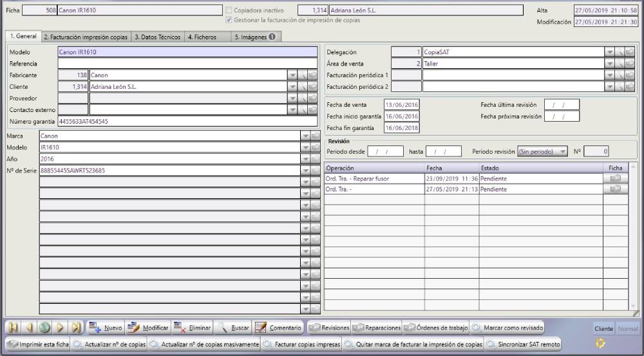Click the Fecha de venta date field

click(402, 105)
